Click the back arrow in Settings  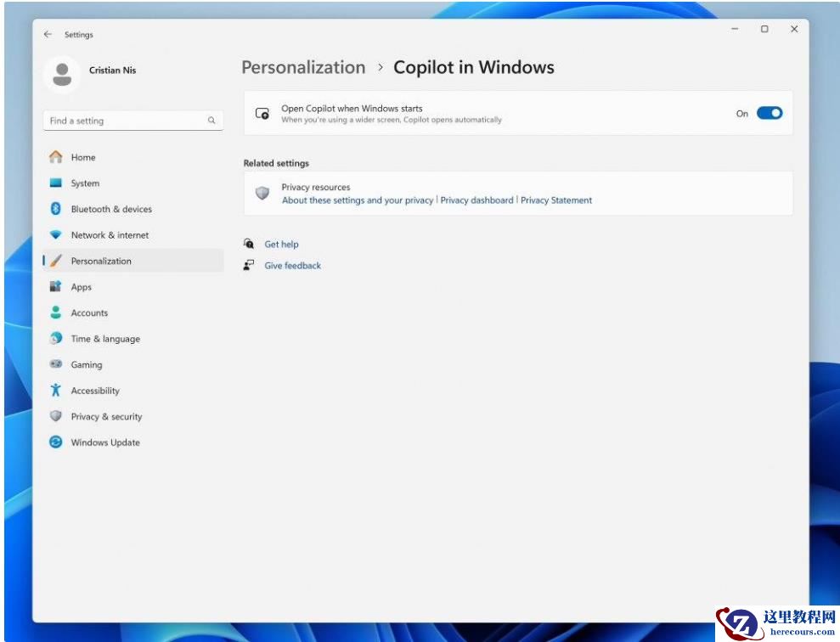48,35
